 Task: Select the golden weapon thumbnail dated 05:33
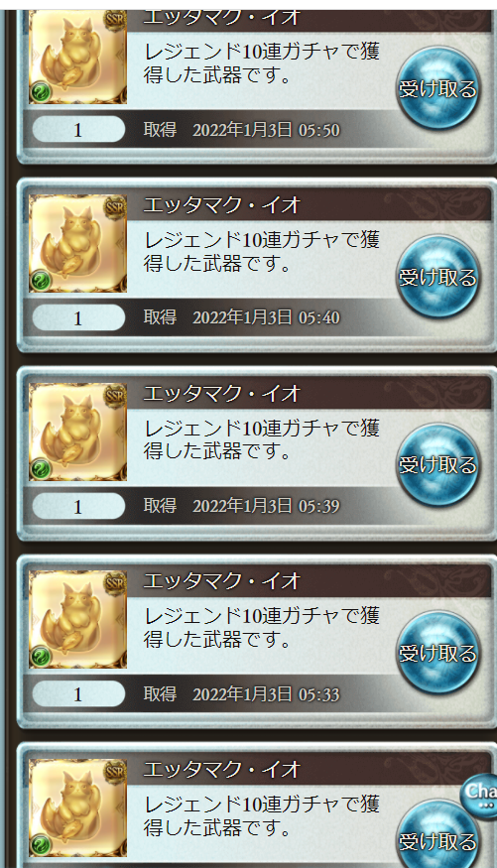pyautogui.click(x=77, y=620)
